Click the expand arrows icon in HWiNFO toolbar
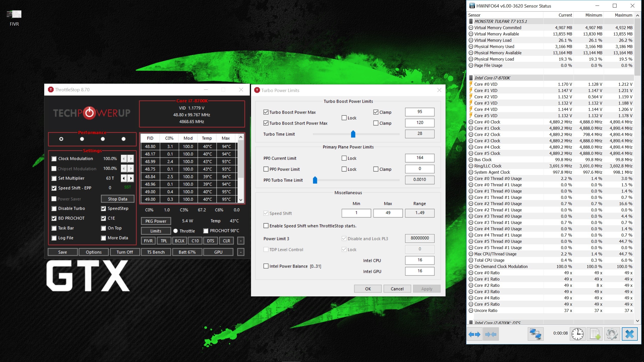 point(474,334)
